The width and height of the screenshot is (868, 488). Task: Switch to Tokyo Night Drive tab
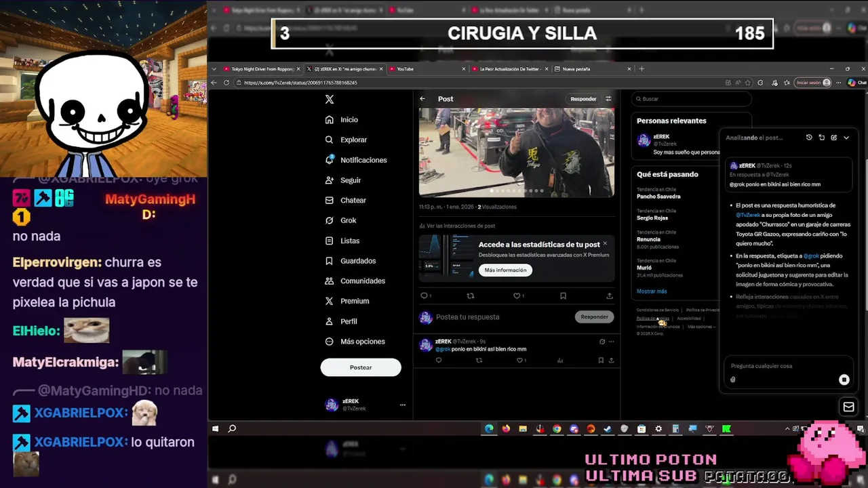(x=262, y=69)
